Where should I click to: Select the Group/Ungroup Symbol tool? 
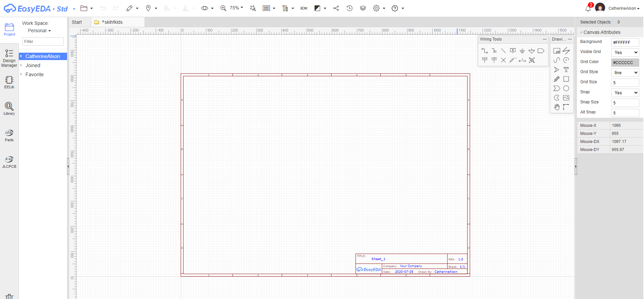coord(532,60)
